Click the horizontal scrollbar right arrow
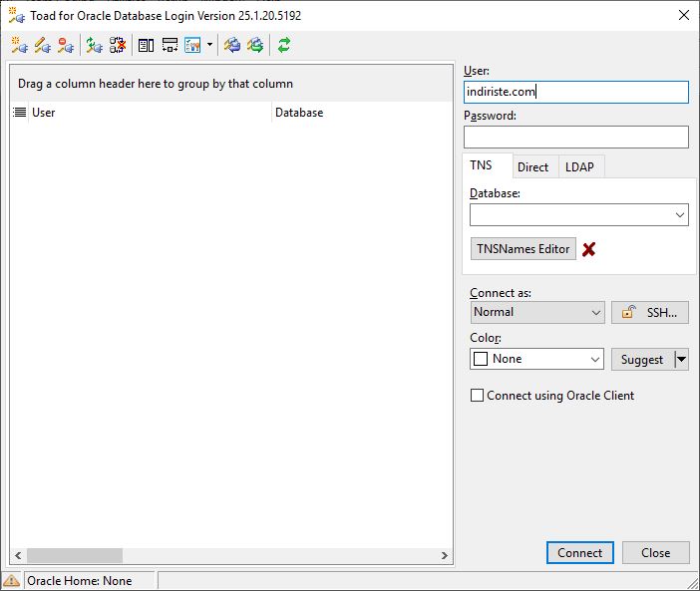Image resolution: width=700 pixels, height=591 pixels. pos(444,555)
